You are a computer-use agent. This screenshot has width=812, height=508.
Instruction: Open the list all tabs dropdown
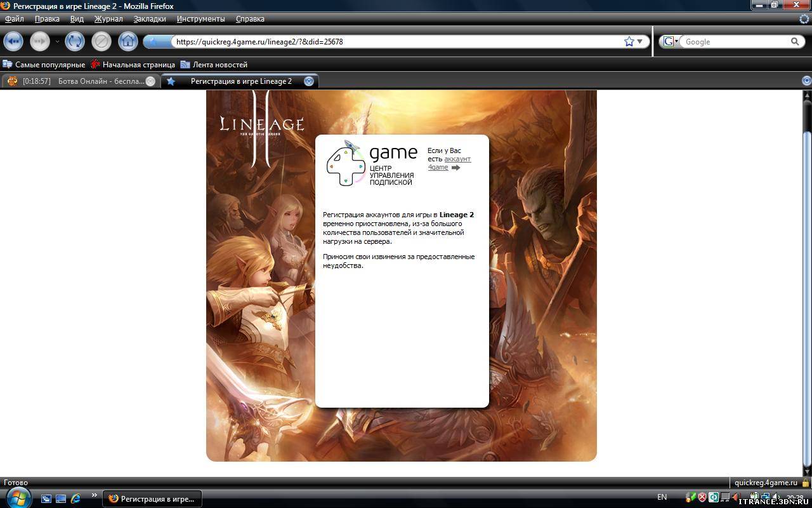click(806, 81)
